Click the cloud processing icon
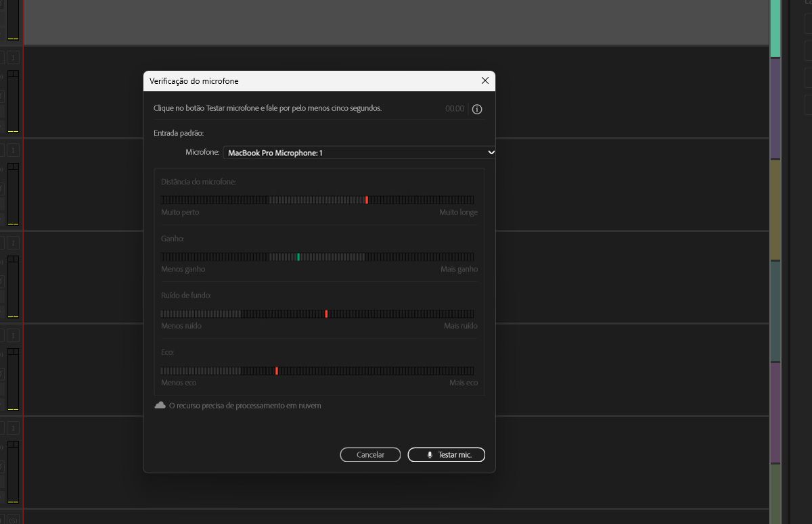The width and height of the screenshot is (812, 524). pos(160,405)
